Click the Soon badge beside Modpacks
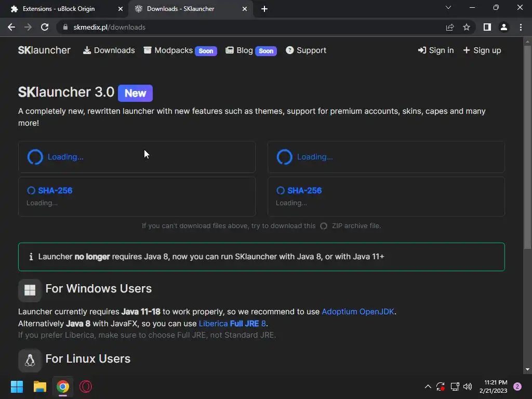 [206, 51]
